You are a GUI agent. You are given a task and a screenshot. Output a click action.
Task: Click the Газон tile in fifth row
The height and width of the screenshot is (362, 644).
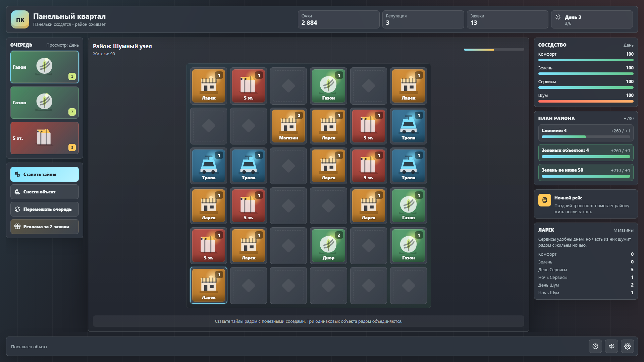point(409,246)
